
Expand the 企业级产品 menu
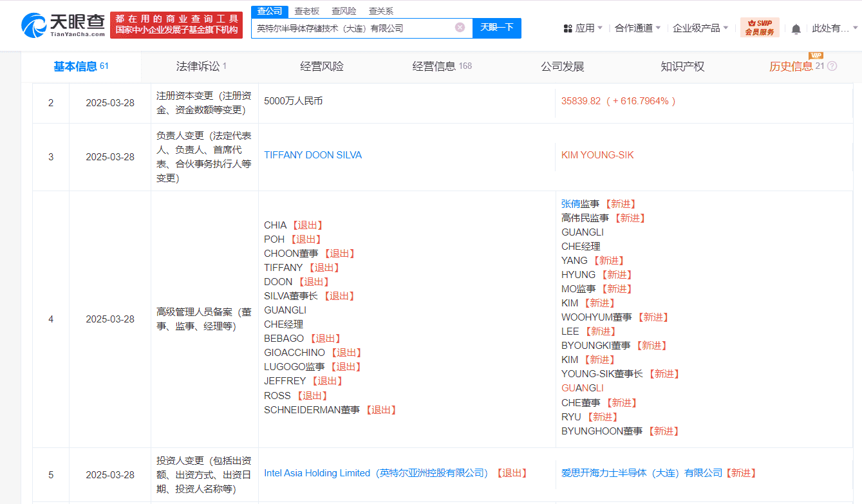tap(700, 28)
